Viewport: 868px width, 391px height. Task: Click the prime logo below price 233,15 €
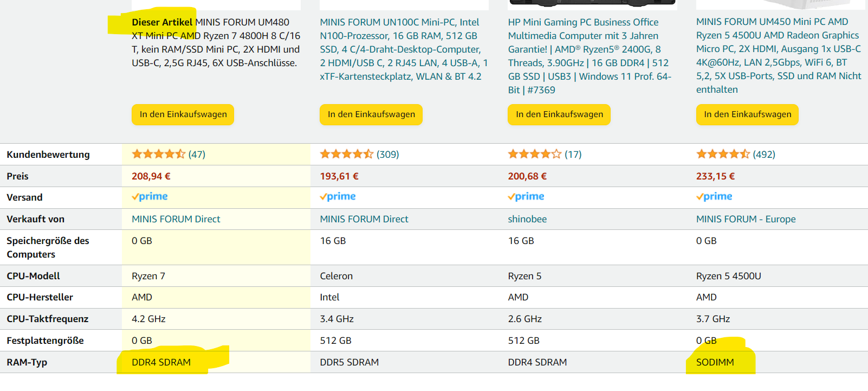click(714, 196)
